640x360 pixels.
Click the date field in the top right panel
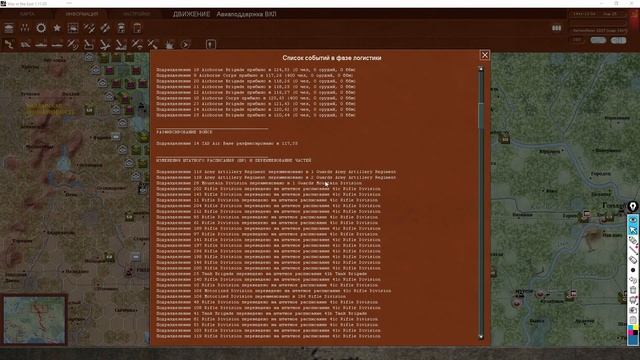click(598, 14)
